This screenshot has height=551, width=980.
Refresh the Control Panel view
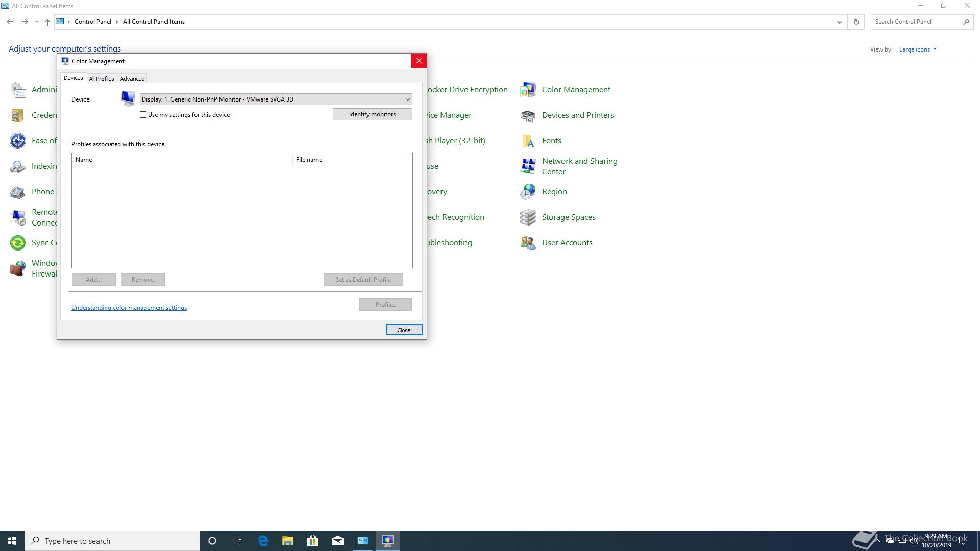[856, 22]
